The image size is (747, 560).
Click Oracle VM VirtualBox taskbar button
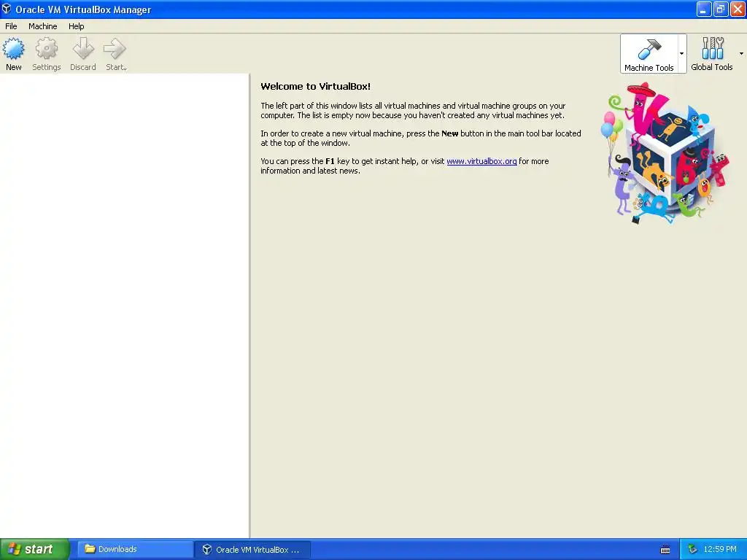pyautogui.click(x=252, y=549)
